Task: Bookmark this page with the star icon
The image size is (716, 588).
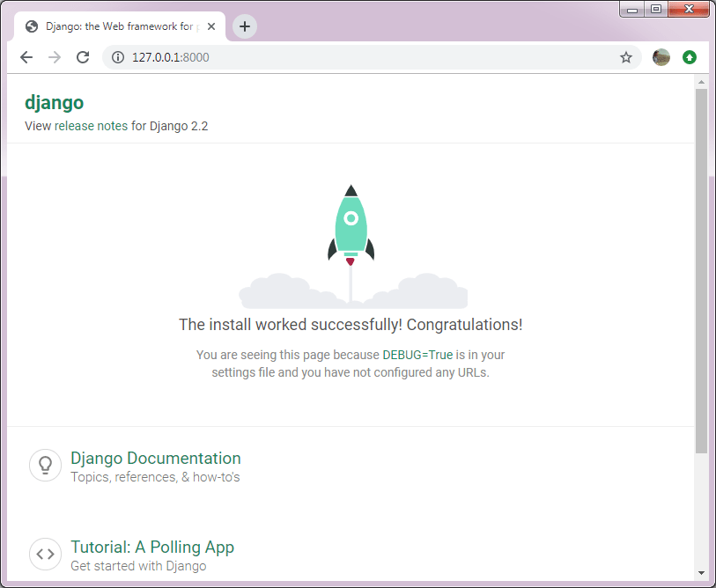Action: click(x=625, y=57)
